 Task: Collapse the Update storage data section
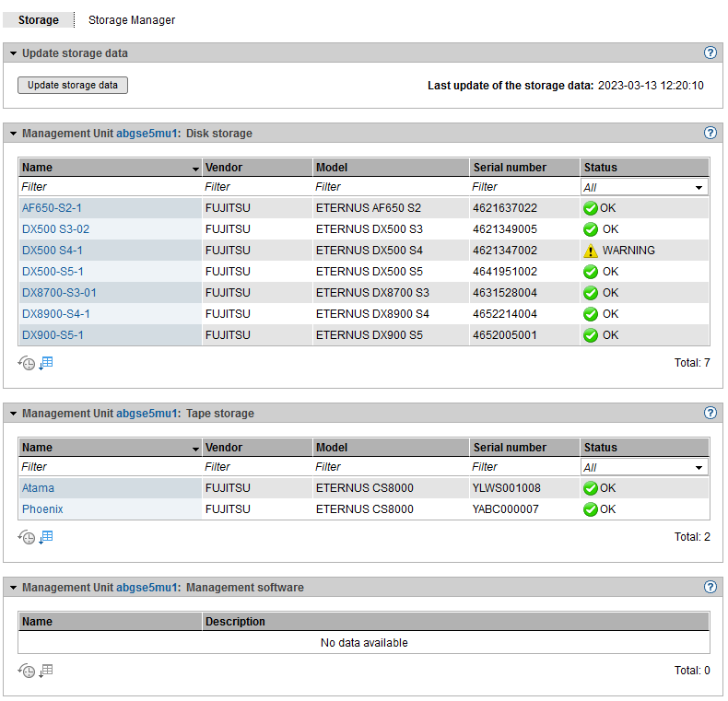coord(13,53)
